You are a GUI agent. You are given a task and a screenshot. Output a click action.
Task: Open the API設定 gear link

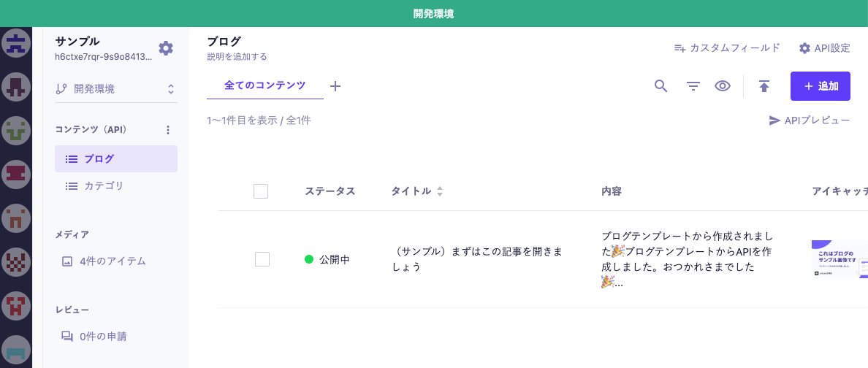click(x=824, y=48)
